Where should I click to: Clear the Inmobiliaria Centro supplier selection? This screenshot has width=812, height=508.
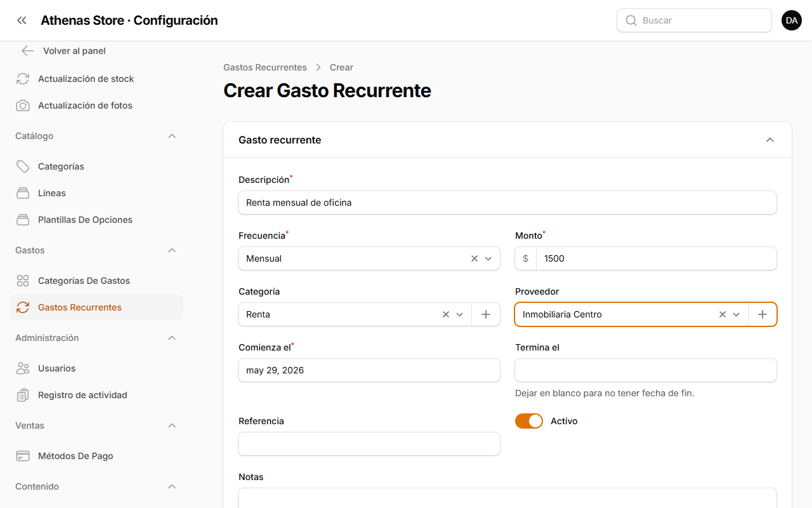(x=723, y=314)
